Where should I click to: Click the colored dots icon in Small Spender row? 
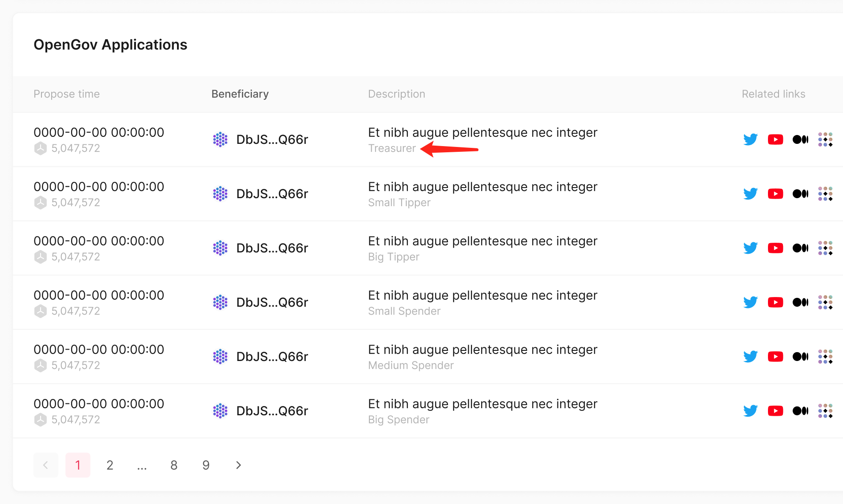[x=825, y=302]
